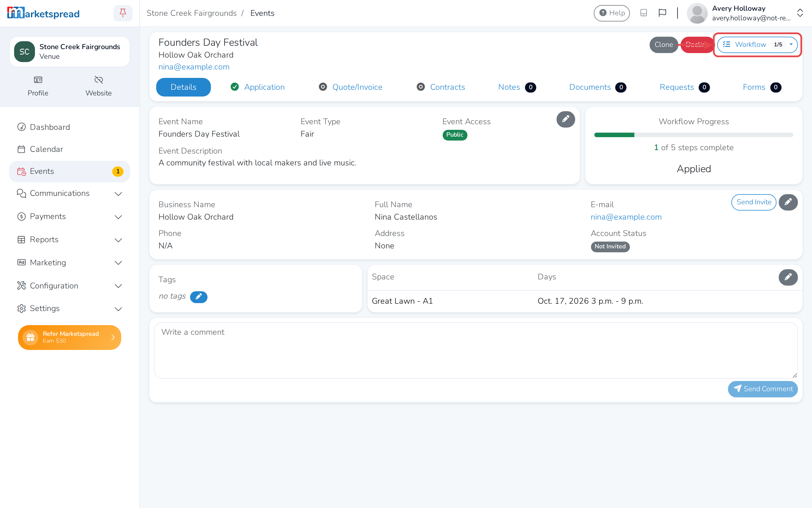Viewport: 812px width, 508px height.
Task: Expand the Settings menu
Action: click(69, 308)
